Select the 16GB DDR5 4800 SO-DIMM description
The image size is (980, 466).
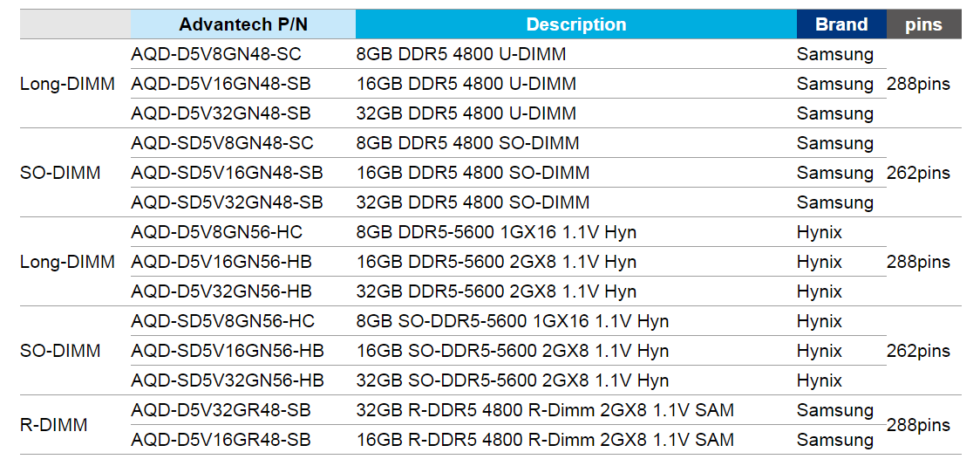(x=473, y=173)
